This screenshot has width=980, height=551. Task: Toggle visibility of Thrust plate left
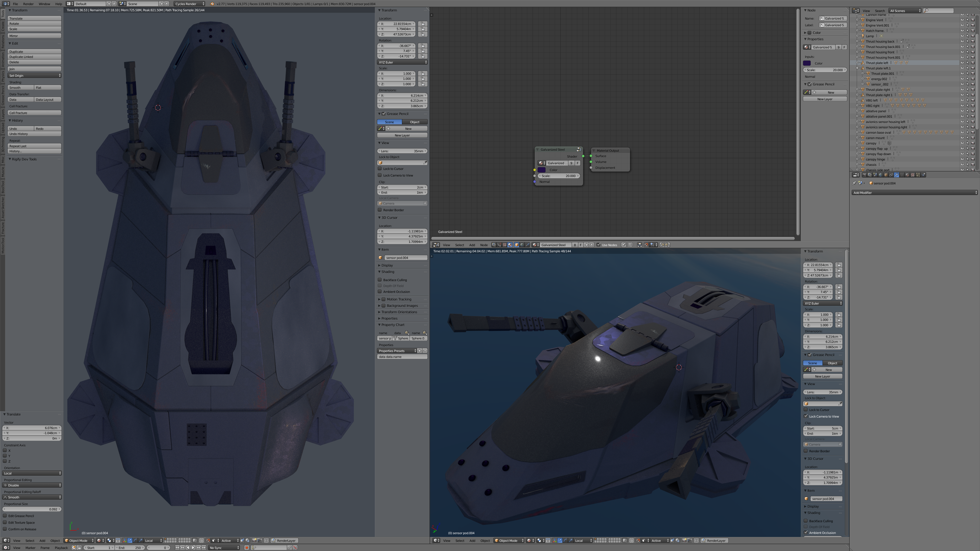(962, 63)
